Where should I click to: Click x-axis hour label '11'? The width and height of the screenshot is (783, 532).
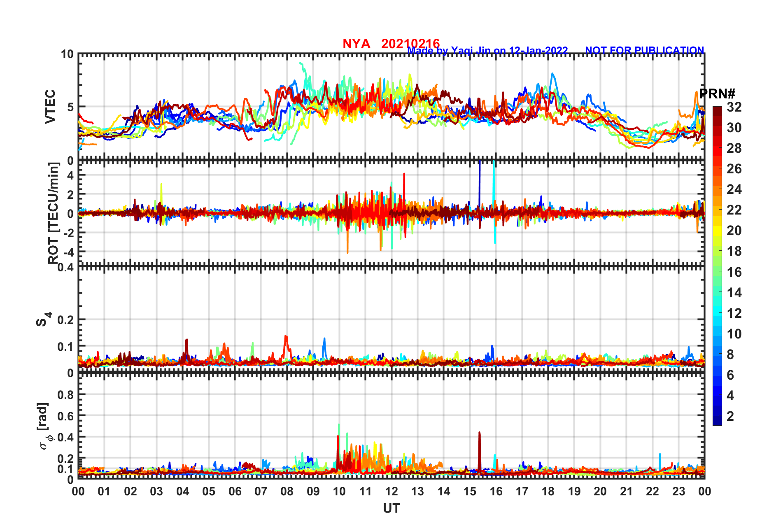coord(366,491)
